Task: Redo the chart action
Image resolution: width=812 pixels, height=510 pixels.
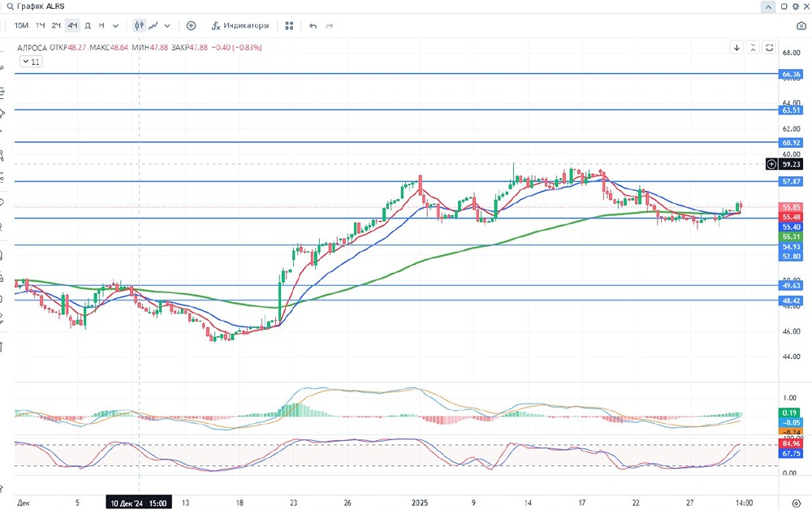Action: pyautogui.click(x=330, y=25)
